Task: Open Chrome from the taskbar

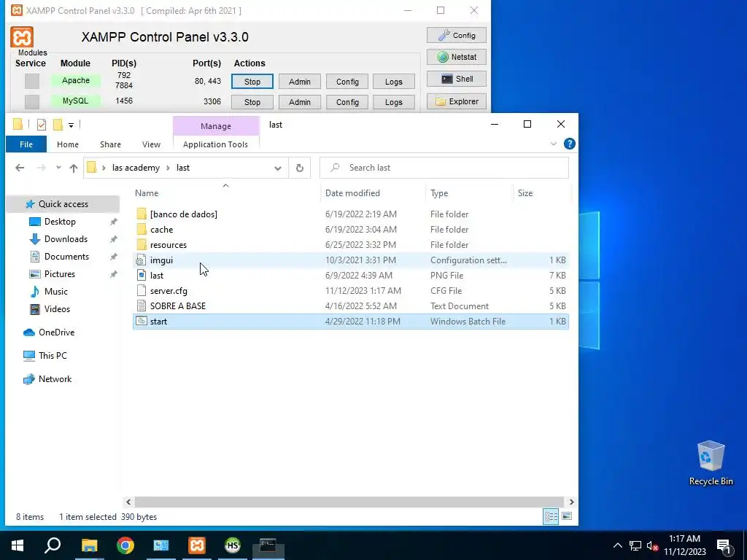Action: [125, 545]
